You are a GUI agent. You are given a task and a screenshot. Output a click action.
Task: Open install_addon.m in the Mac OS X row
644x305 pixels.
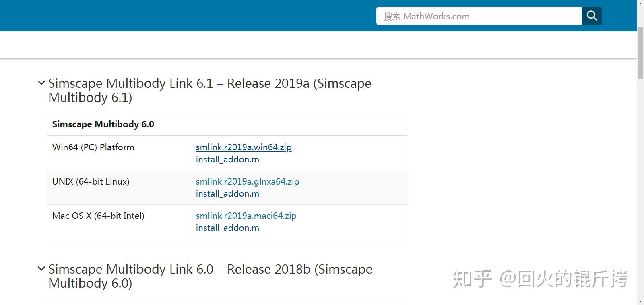click(227, 228)
